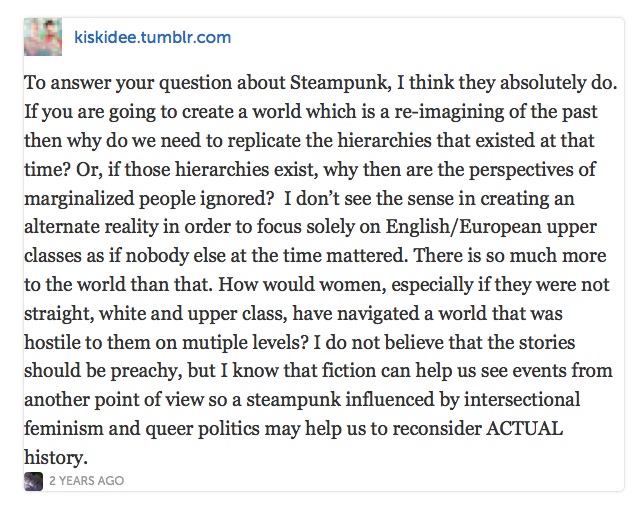The image size is (633, 505).
Task: Click the word marginalized in the post
Action: click(x=79, y=199)
